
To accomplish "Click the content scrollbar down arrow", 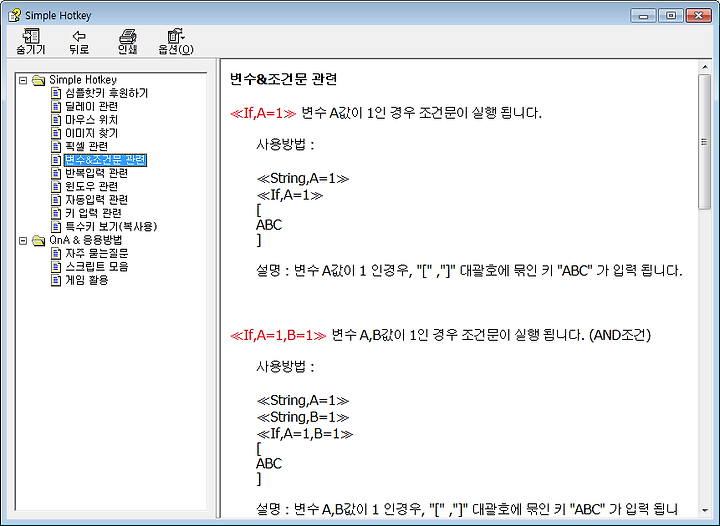I will point(705,510).
